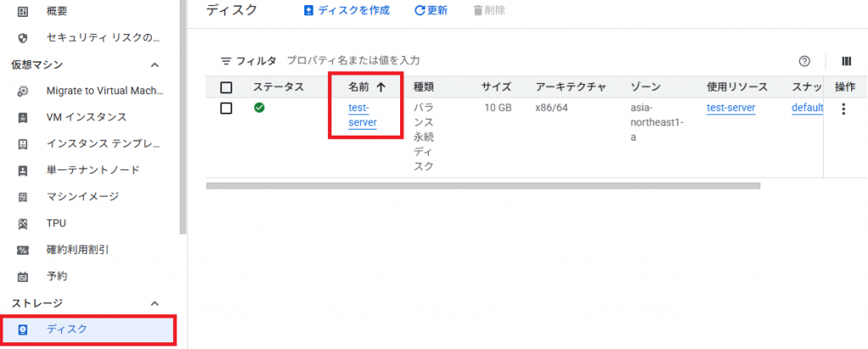Open the default snapshot schedule link
Screen dimensions: 868x349
coord(808,108)
